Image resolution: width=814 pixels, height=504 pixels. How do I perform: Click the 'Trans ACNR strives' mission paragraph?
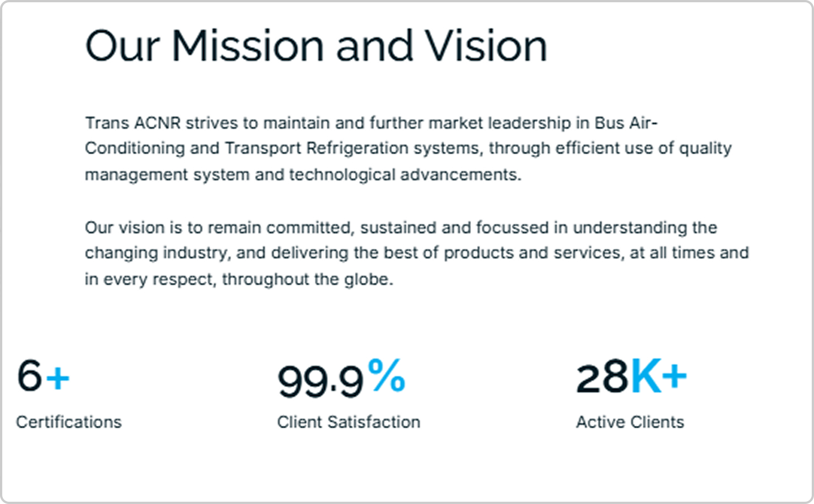[x=408, y=149]
